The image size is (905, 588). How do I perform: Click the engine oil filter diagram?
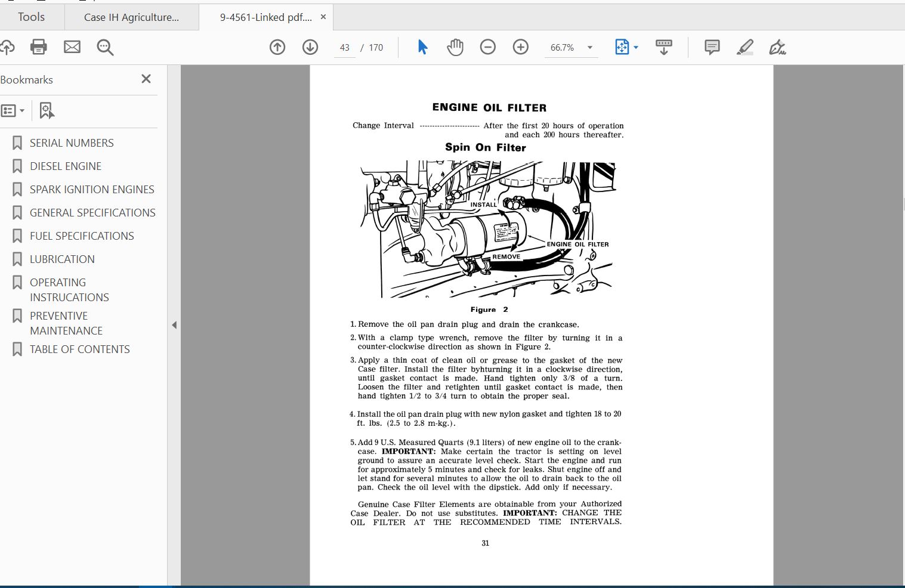488,230
